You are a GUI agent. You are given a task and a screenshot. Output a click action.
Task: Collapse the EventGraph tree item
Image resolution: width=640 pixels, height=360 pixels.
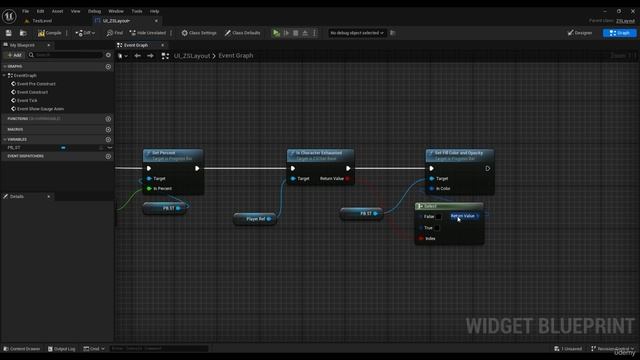(4, 76)
